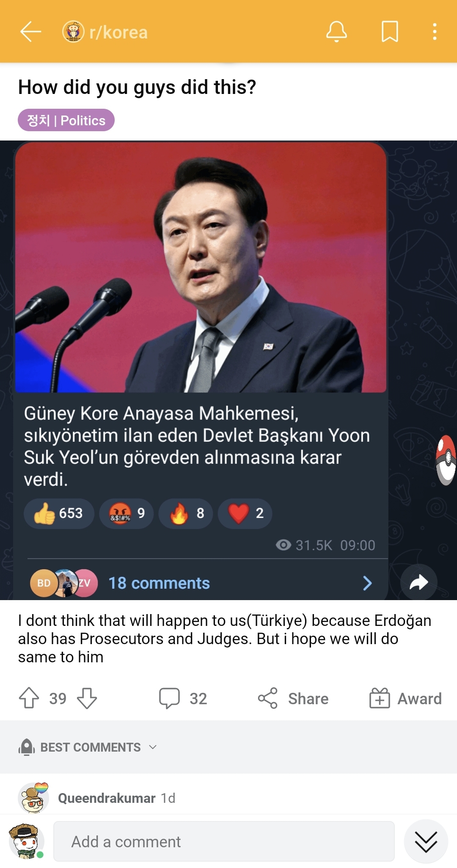
Task: Open the three-dot overflow menu
Action: [x=435, y=32]
